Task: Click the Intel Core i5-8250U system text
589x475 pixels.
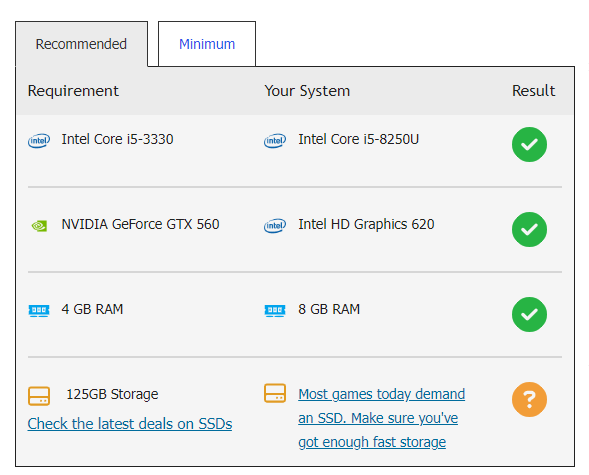Action: click(358, 139)
